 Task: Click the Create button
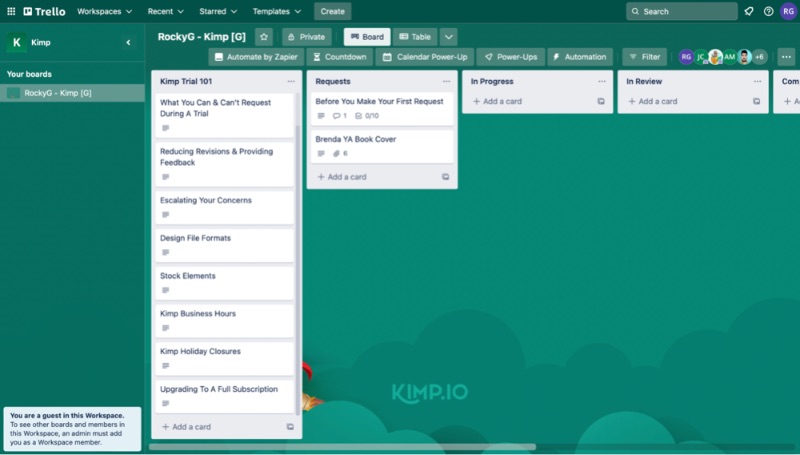333,11
